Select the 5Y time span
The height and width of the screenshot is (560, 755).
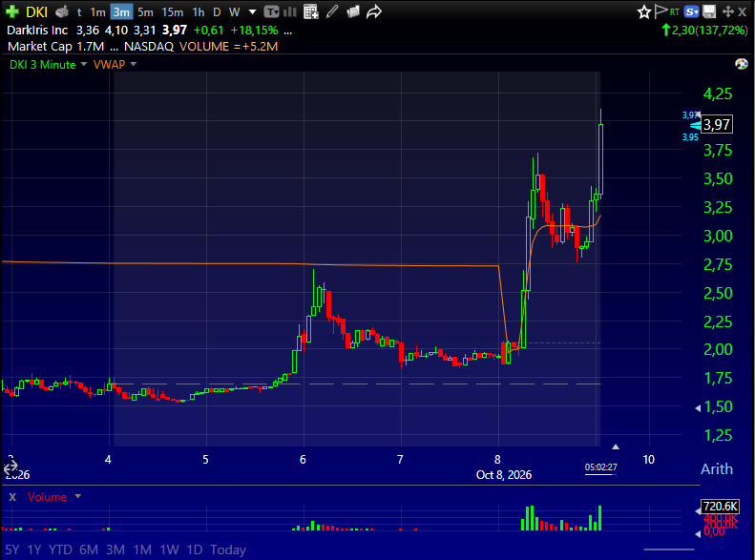click(x=12, y=550)
